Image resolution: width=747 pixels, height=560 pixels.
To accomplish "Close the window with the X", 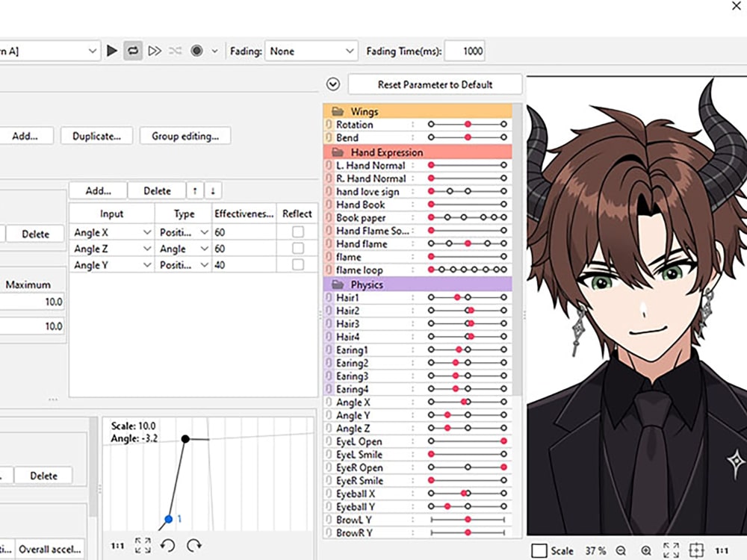I will [736, 6].
